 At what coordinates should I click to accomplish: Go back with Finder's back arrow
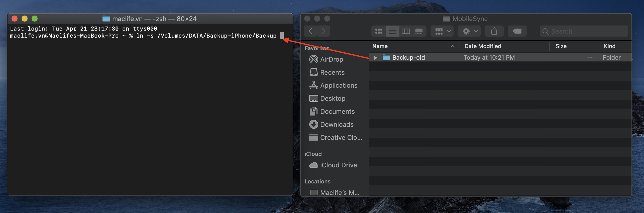(310, 31)
